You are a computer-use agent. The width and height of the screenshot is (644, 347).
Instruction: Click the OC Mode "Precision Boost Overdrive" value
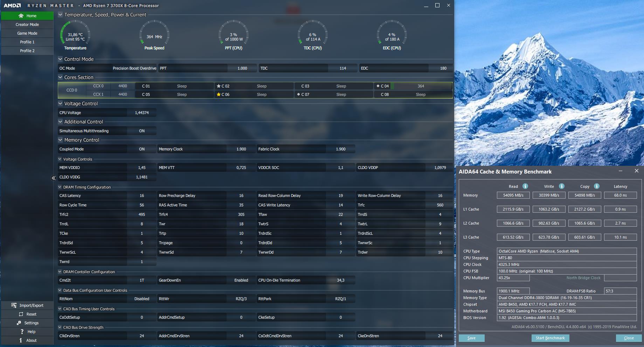(x=134, y=68)
